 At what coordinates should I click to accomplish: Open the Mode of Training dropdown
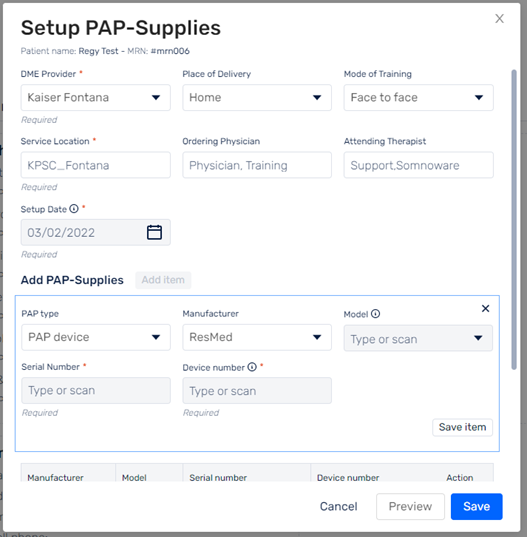[x=418, y=98]
